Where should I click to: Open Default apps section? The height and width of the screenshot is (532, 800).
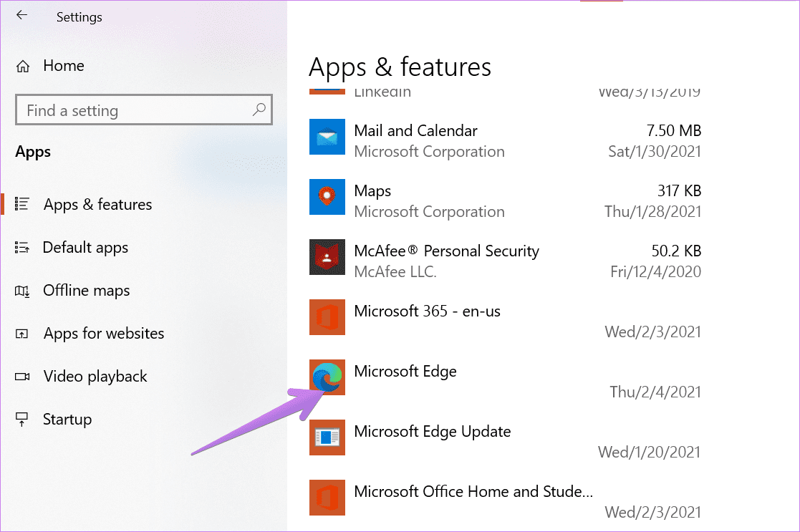pos(85,248)
